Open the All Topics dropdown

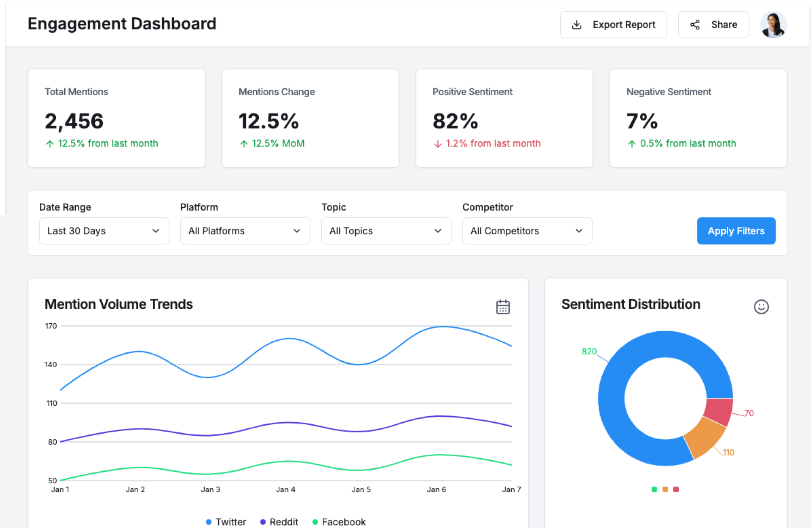386,231
